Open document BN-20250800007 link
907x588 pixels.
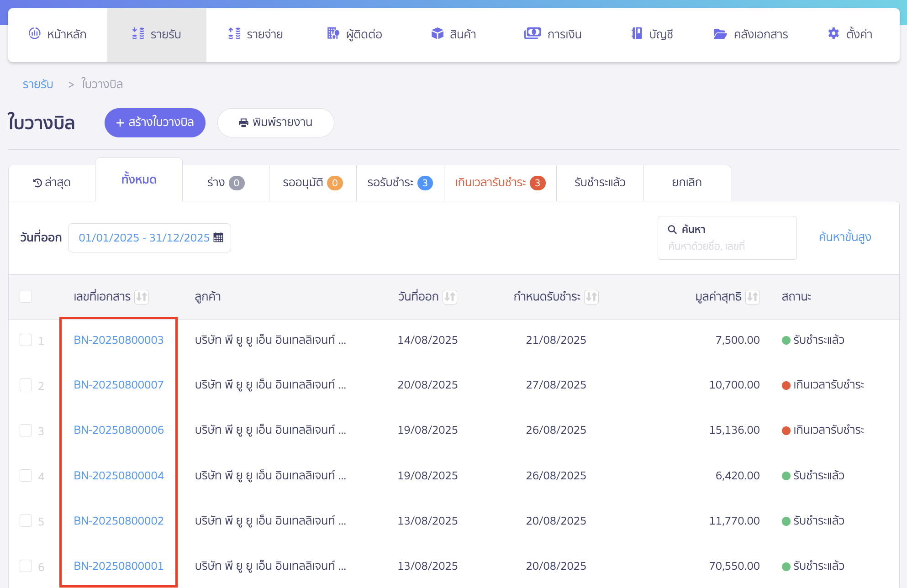pos(119,385)
